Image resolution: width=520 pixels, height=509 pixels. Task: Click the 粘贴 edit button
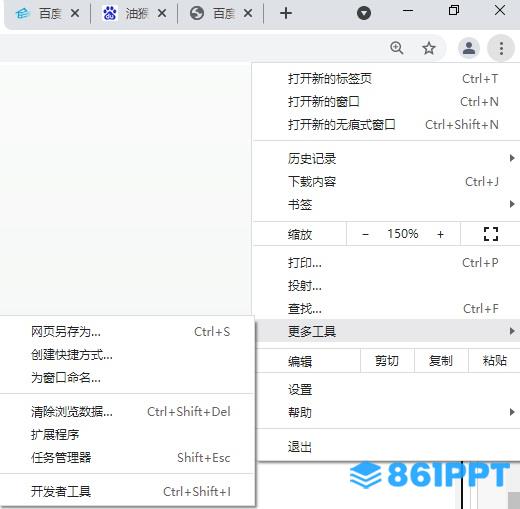point(495,361)
